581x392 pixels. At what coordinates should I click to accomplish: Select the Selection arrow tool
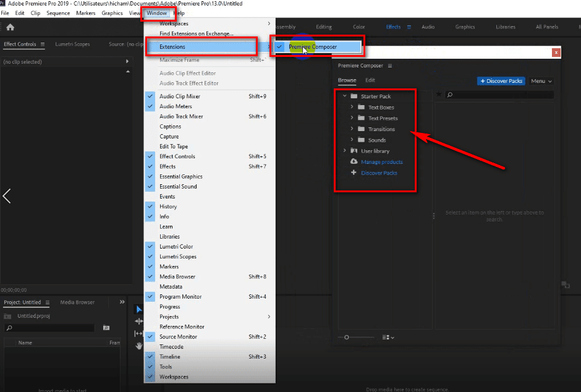pos(138,309)
